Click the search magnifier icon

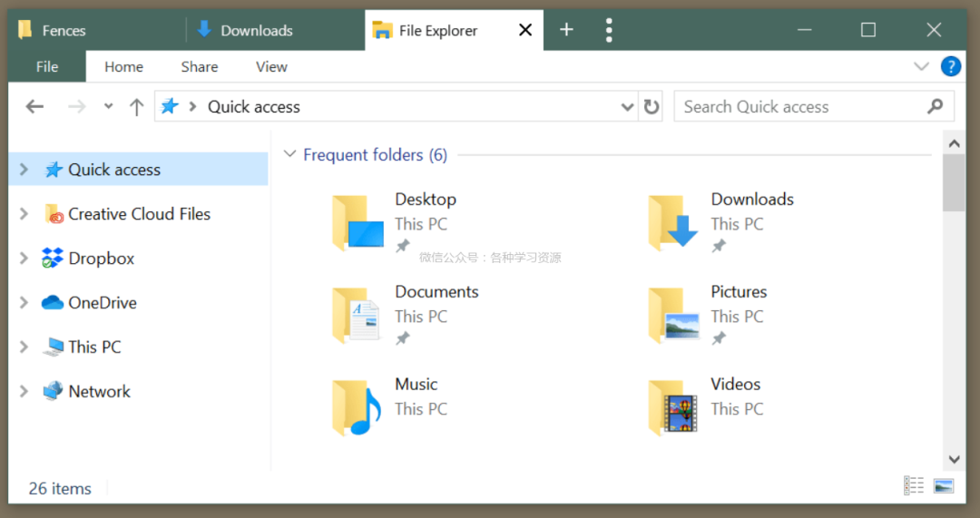click(935, 106)
